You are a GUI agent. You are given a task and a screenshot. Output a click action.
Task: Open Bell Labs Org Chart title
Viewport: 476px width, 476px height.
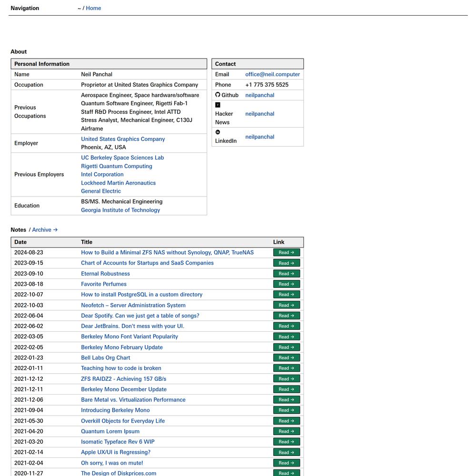(106, 357)
